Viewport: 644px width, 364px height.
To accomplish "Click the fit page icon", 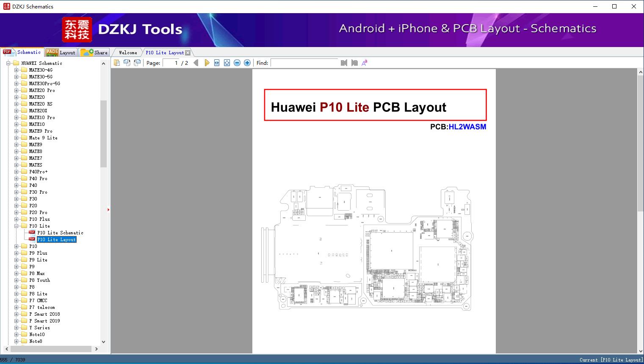I will tap(227, 63).
